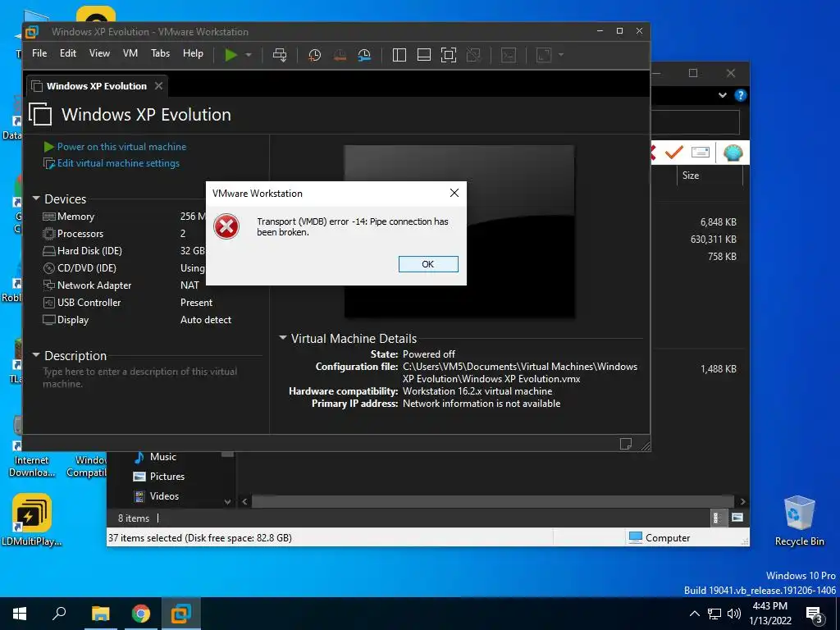Open the File menu
Screen dimensions: 840x630
39,53
